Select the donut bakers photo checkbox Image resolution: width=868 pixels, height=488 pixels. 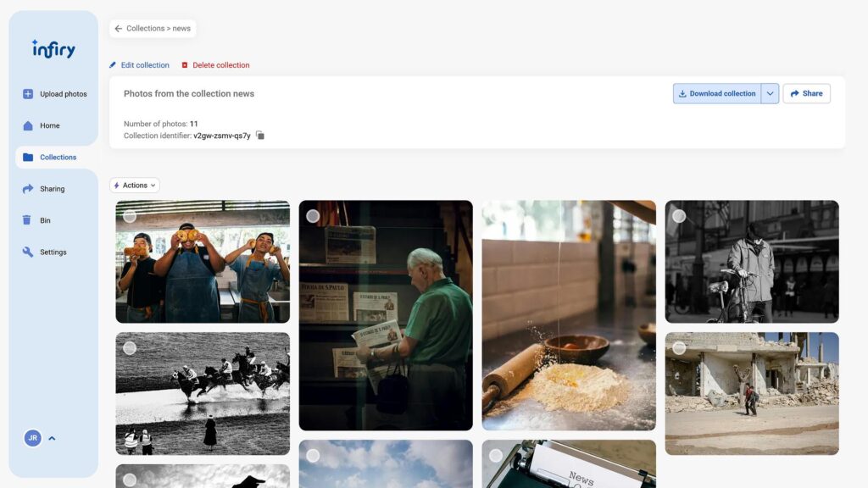point(130,216)
